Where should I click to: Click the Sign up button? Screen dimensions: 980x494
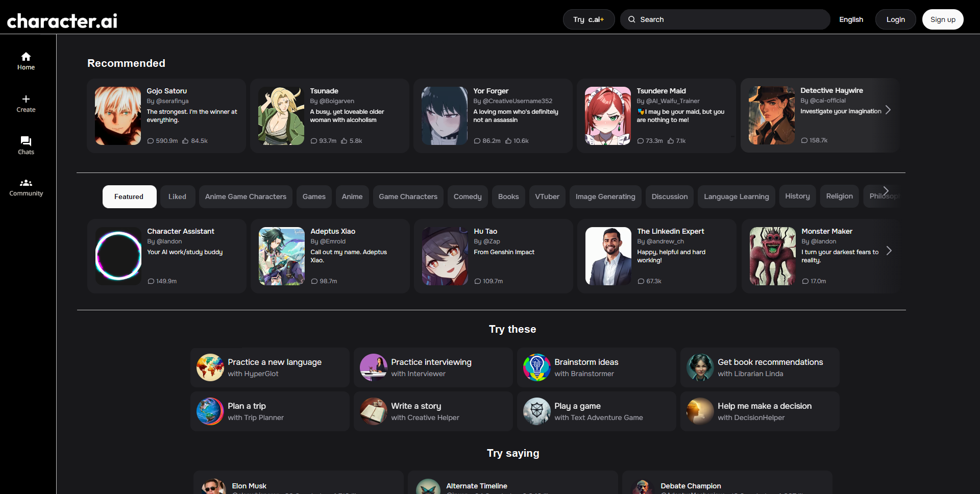(x=942, y=19)
